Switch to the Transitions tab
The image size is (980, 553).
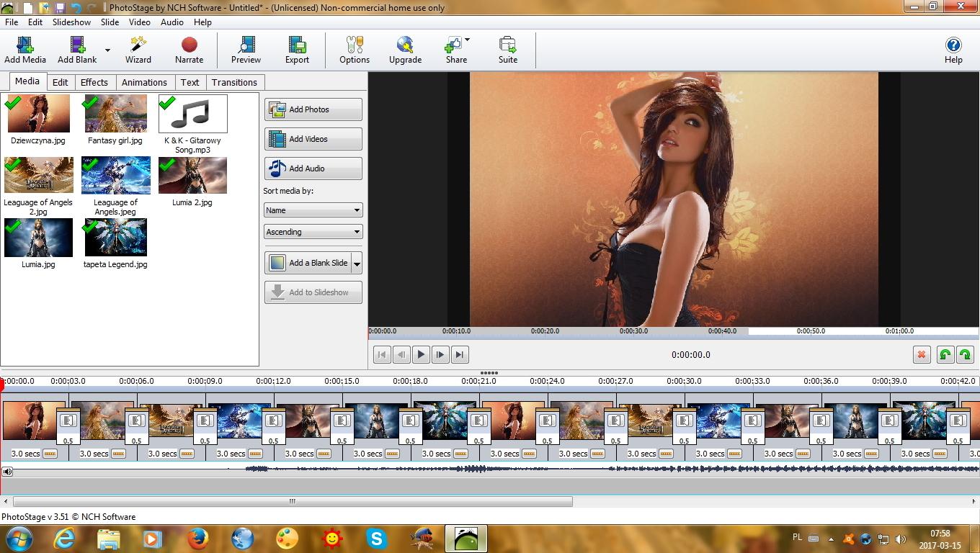point(234,82)
